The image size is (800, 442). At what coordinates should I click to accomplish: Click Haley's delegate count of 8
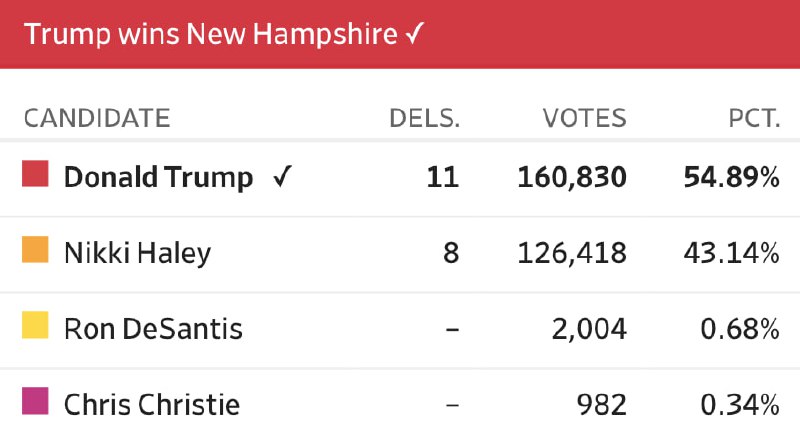(450, 253)
